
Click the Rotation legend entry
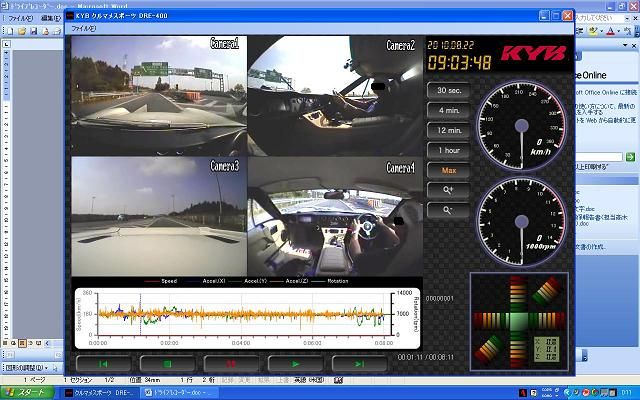330,281
